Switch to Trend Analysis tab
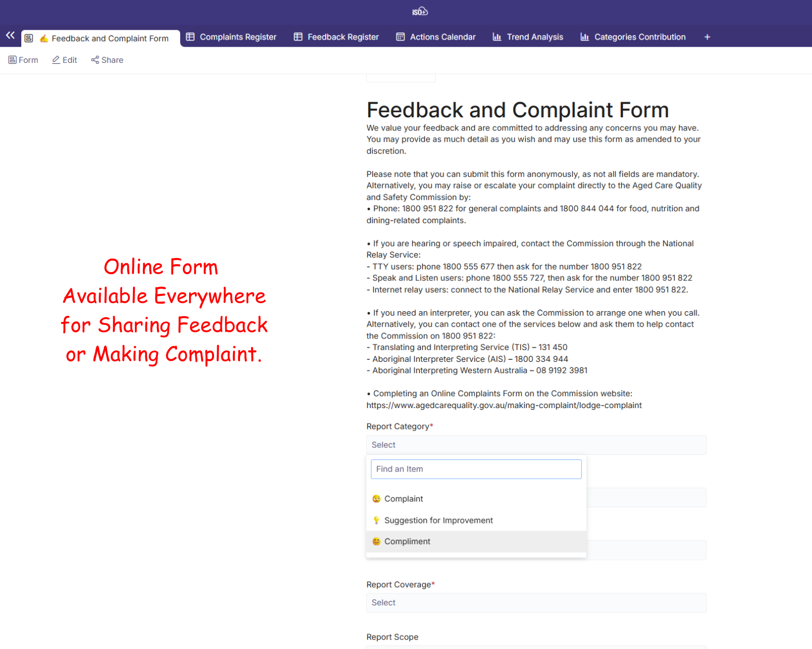 (x=535, y=37)
